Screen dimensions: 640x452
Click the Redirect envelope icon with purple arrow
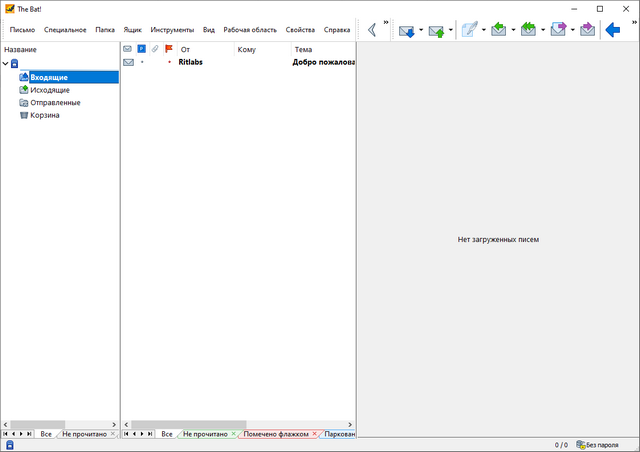click(587, 29)
